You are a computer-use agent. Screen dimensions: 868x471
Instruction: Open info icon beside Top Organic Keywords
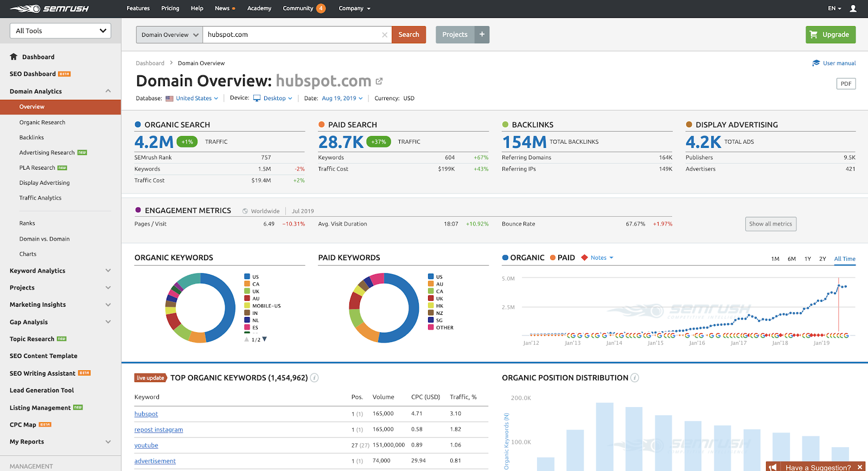click(314, 378)
